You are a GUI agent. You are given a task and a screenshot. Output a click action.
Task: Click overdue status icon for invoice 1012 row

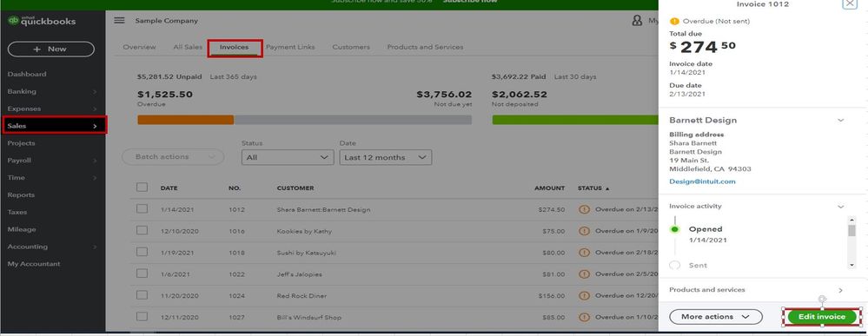(584, 210)
